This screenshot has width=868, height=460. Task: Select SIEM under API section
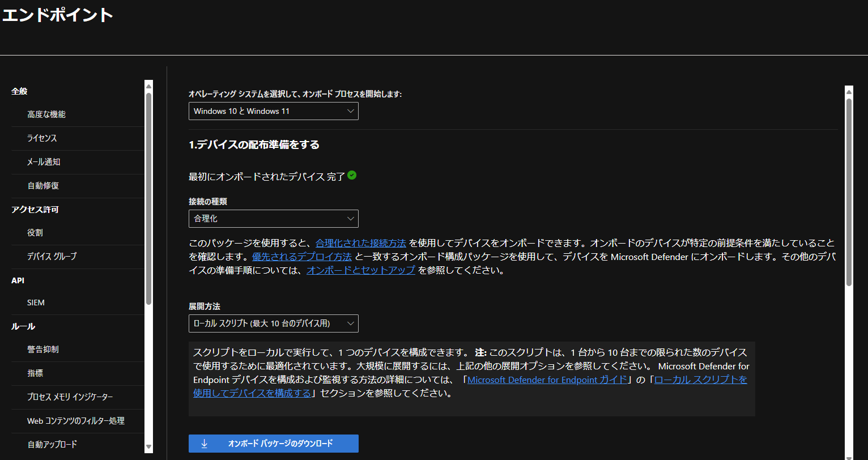point(35,302)
